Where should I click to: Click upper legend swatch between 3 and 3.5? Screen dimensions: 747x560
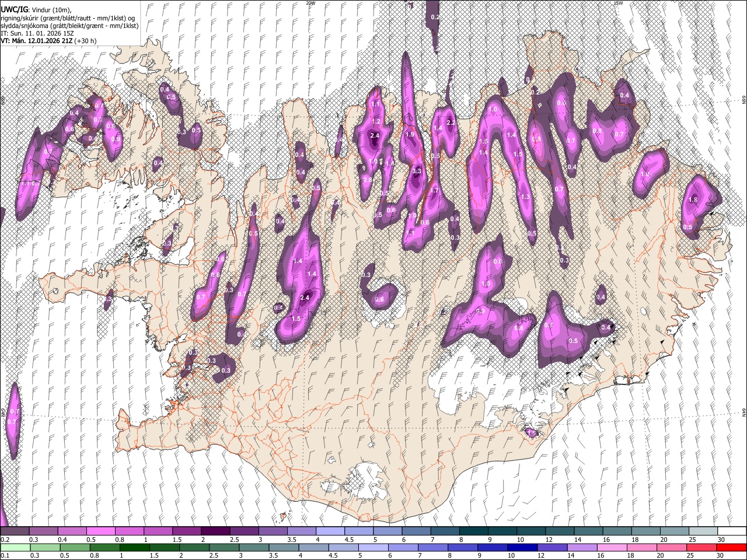click(x=273, y=531)
